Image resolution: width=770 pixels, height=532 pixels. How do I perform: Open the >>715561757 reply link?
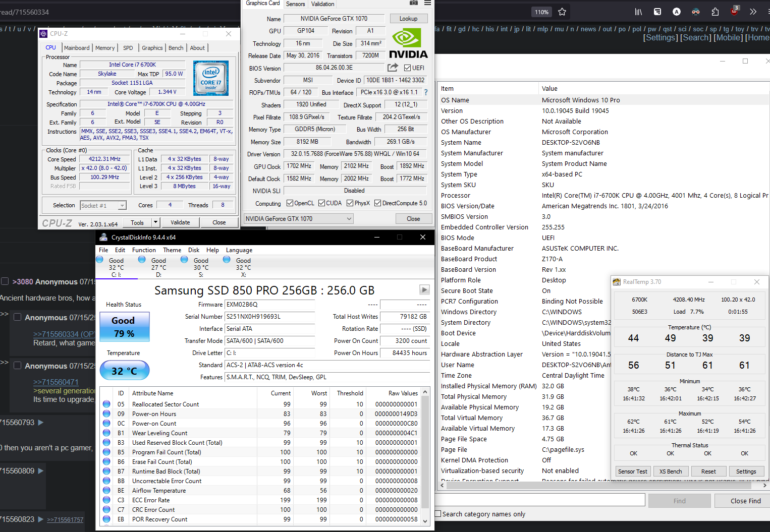[65, 519]
